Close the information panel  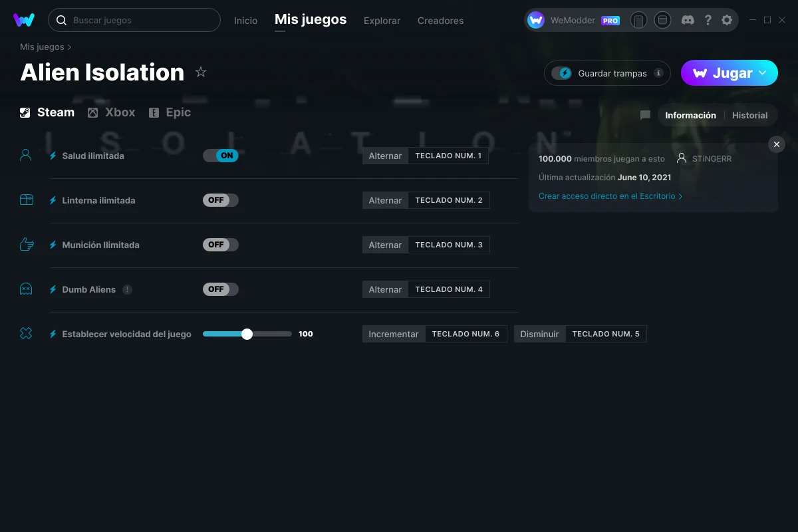776,144
